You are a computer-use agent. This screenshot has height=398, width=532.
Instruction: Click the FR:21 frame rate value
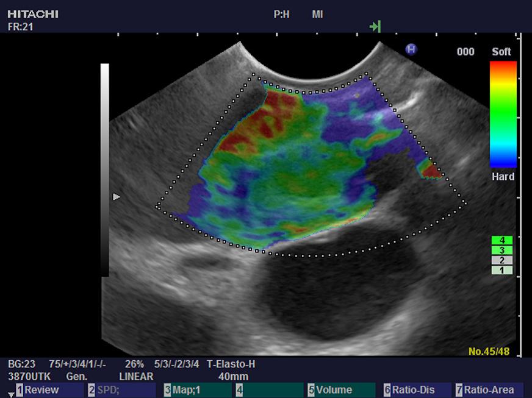pos(20,27)
